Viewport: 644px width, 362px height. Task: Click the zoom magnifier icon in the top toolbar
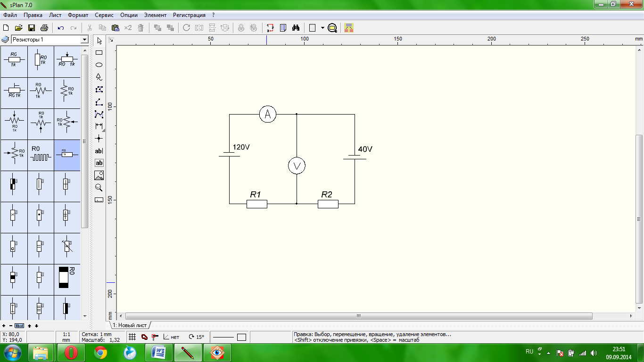click(332, 28)
